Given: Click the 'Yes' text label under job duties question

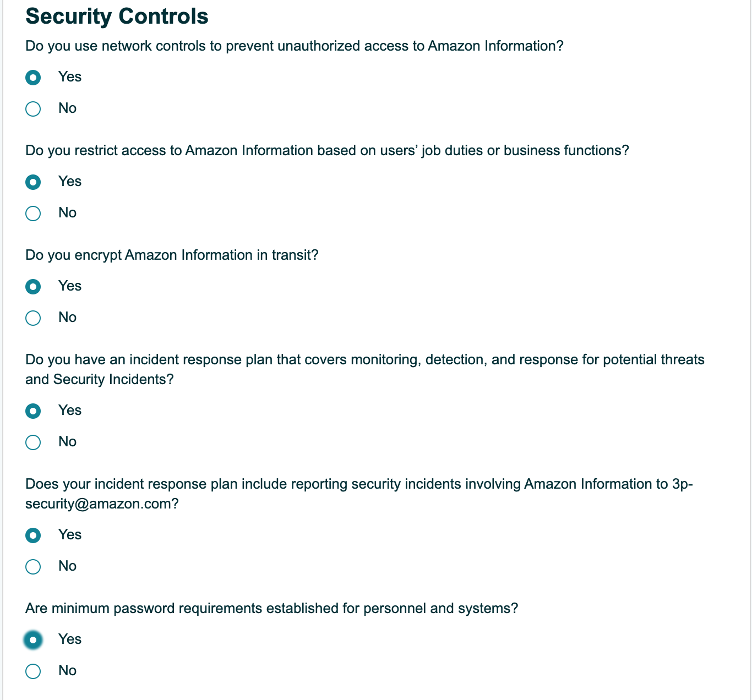Looking at the screenshot, I should click(70, 182).
